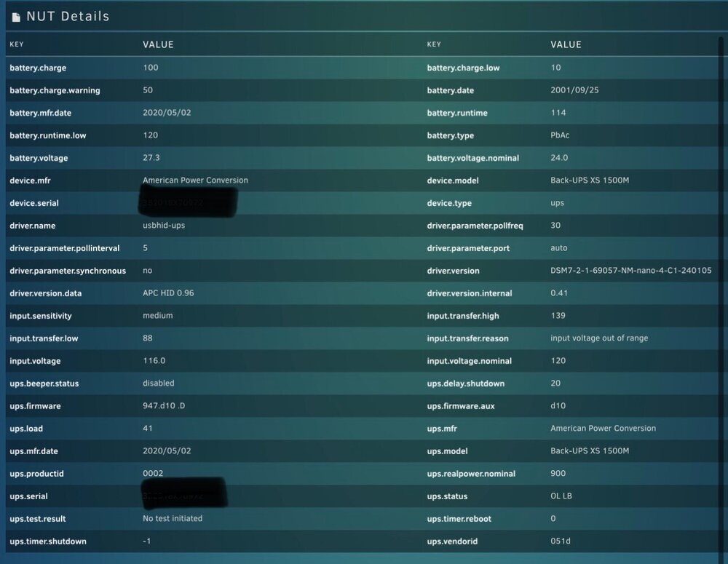728x564 pixels.
Task: Click ups.firmware.aux value d10
Action: point(558,405)
